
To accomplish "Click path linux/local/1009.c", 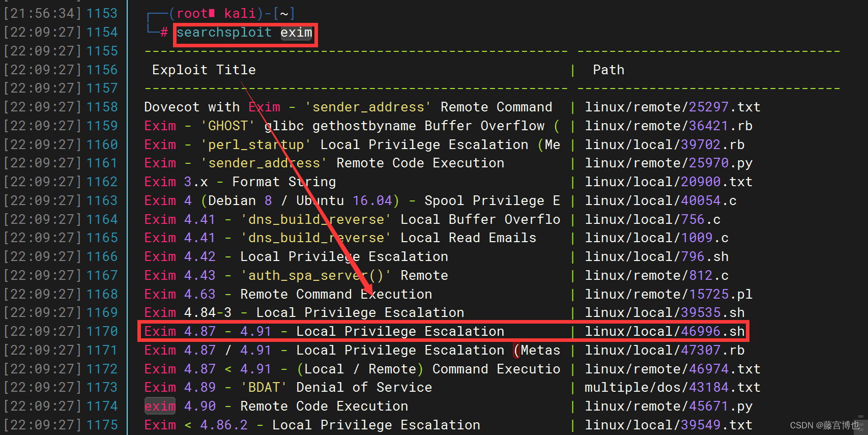I will (656, 238).
